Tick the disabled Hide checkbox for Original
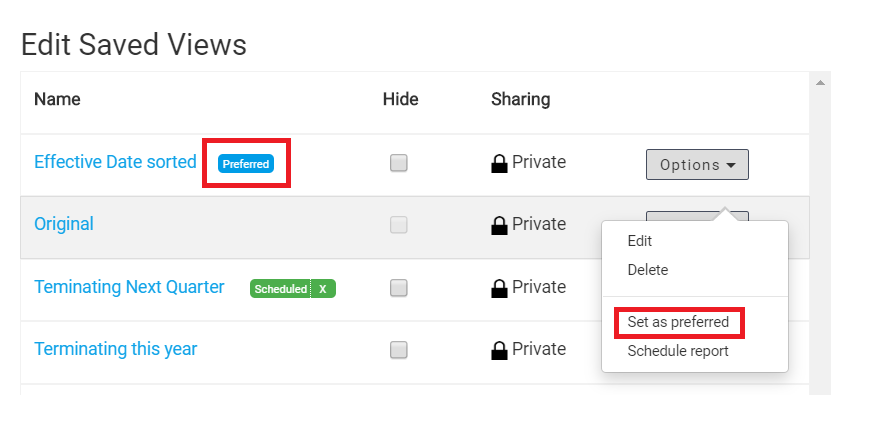 tap(399, 226)
